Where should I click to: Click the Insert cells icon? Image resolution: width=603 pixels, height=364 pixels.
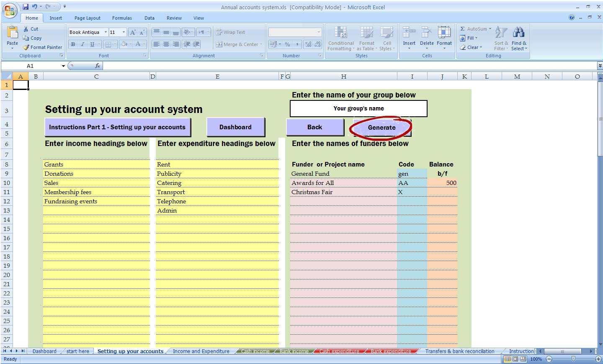(x=409, y=33)
